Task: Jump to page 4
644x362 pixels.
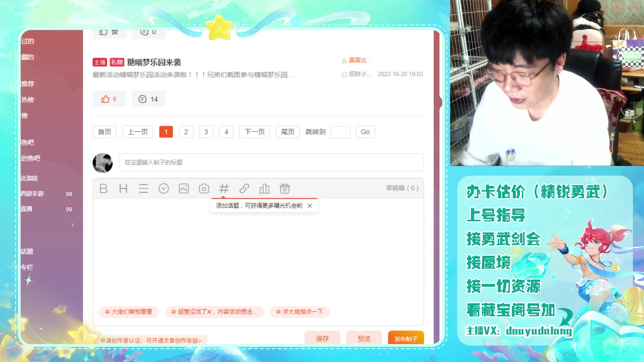Action: pyautogui.click(x=226, y=132)
